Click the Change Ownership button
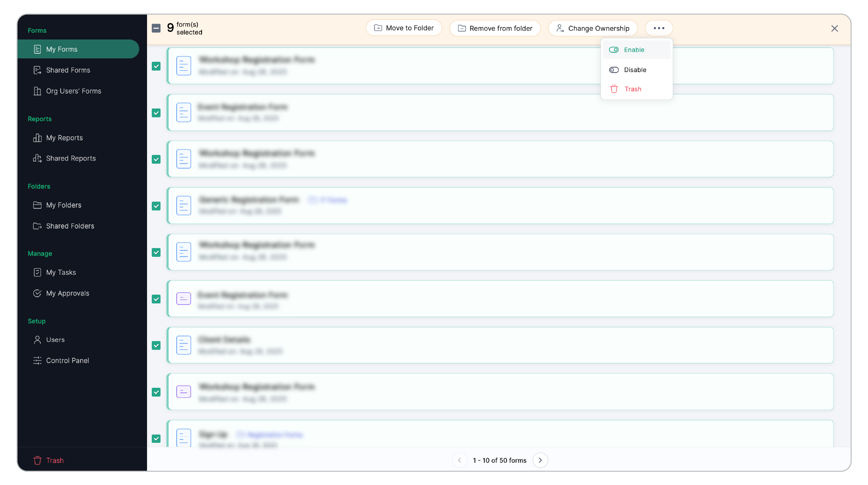Screen dimensions: 868x485 coord(592,28)
